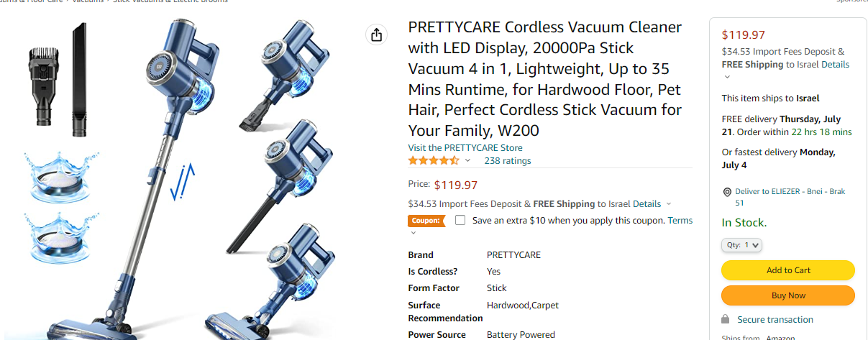The height and width of the screenshot is (340, 868).
Task: Expand import fees details chevron below price
Action: (669, 204)
